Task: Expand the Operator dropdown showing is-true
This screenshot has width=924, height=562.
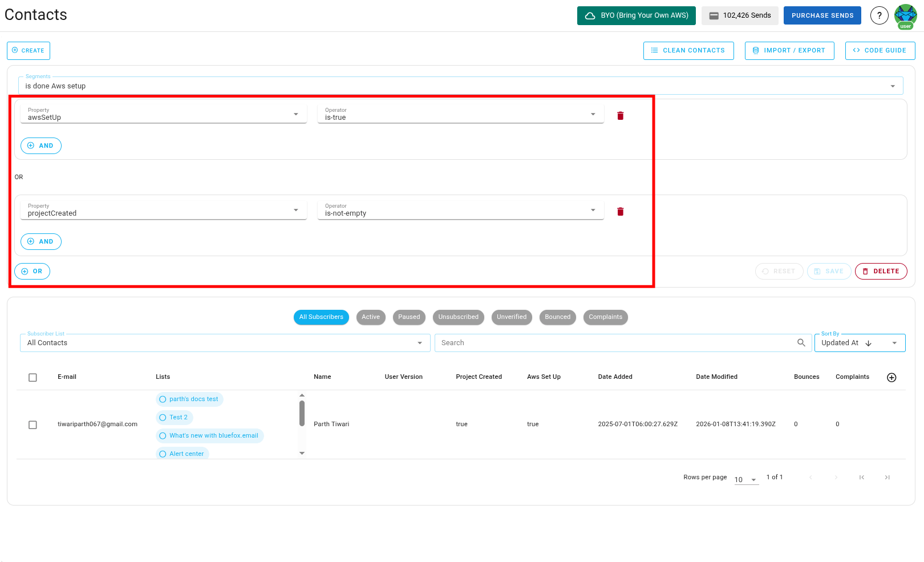Action: pos(593,114)
